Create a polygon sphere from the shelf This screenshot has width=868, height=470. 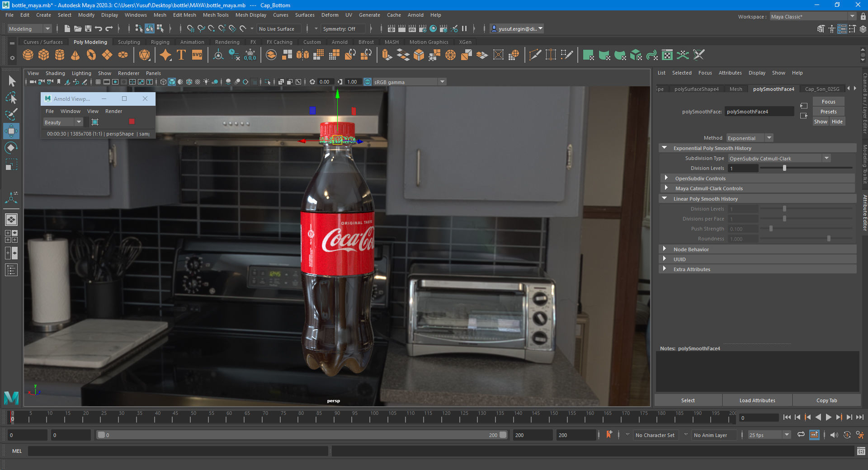pyautogui.click(x=28, y=55)
